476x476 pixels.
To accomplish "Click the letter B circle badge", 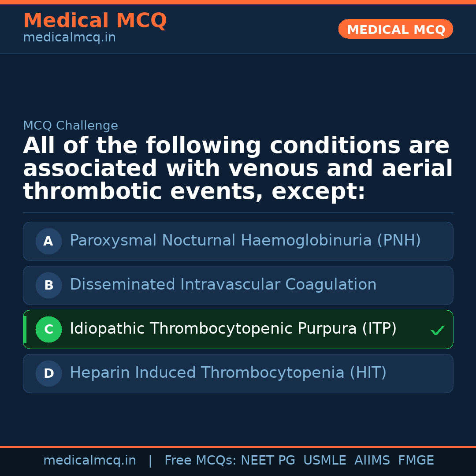I will click(48, 285).
